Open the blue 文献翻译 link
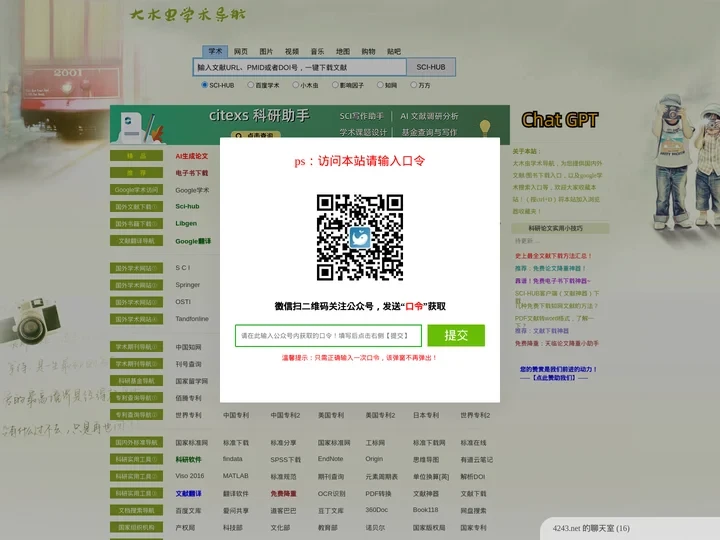 [188, 494]
